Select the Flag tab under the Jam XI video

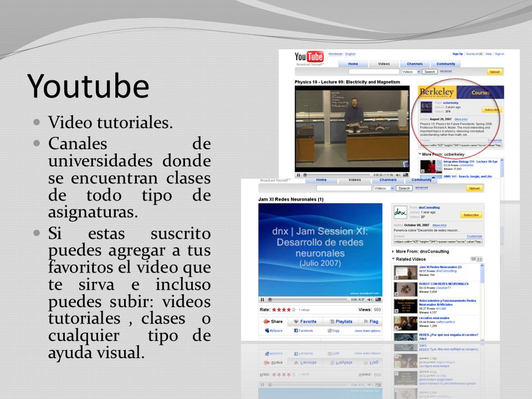point(371,321)
